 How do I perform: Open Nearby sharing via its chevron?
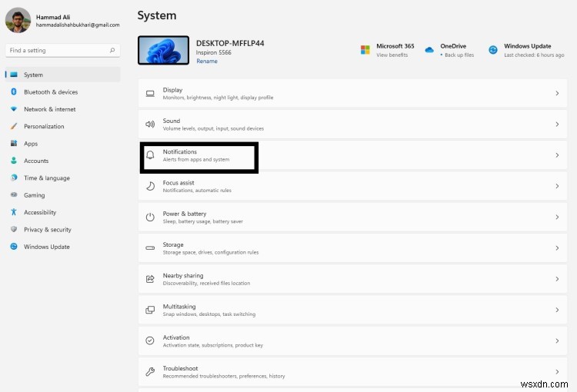click(x=557, y=279)
